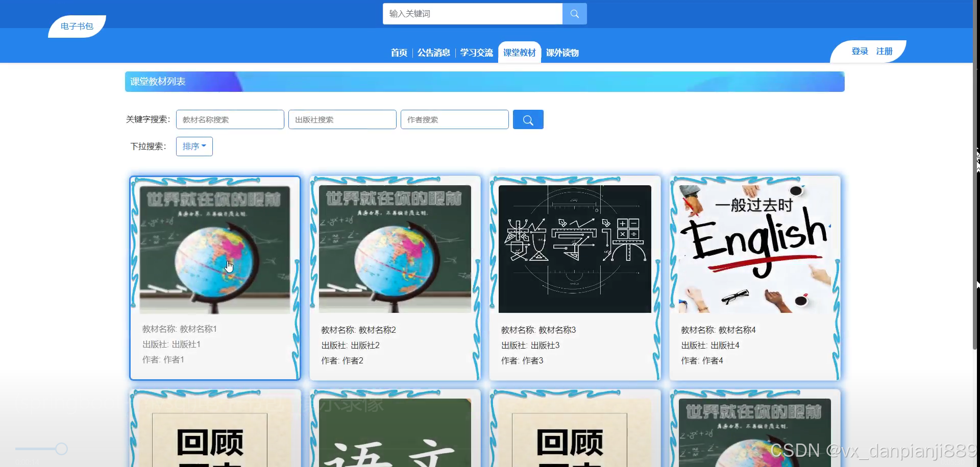The width and height of the screenshot is (980, 467).
Task: Open the English cover thumbnail of 教材名称4
Action: (x=755, y=249)
